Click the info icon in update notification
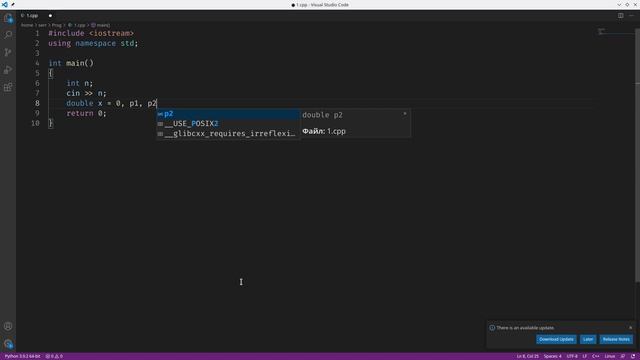 pos(492,328)
